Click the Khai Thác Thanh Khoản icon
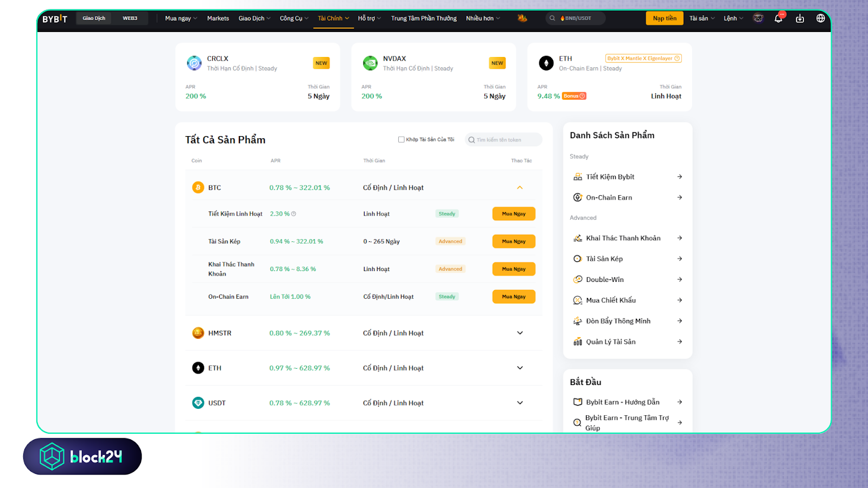 click(x=578, y=238)
